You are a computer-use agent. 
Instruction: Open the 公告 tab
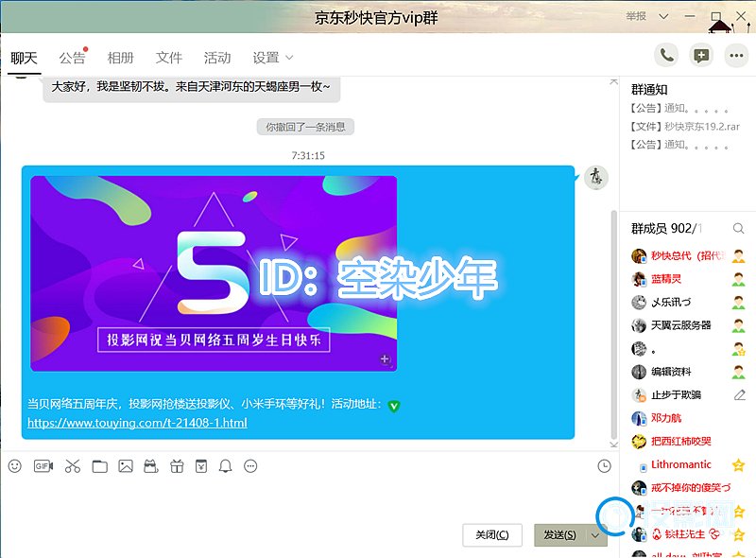point(73,58)
